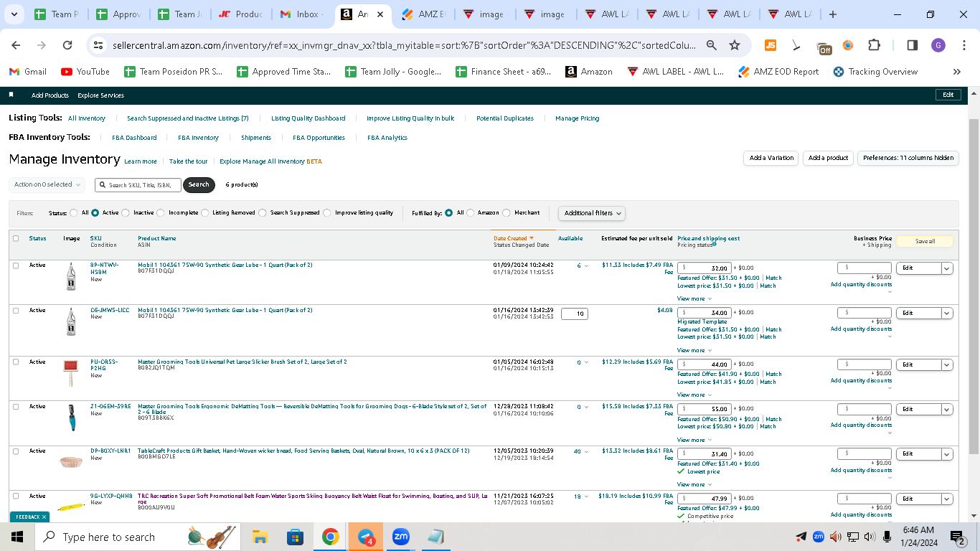Click the price field showing 44.00
This screenshot has width=980, height=551.
[x=705, y=364]
